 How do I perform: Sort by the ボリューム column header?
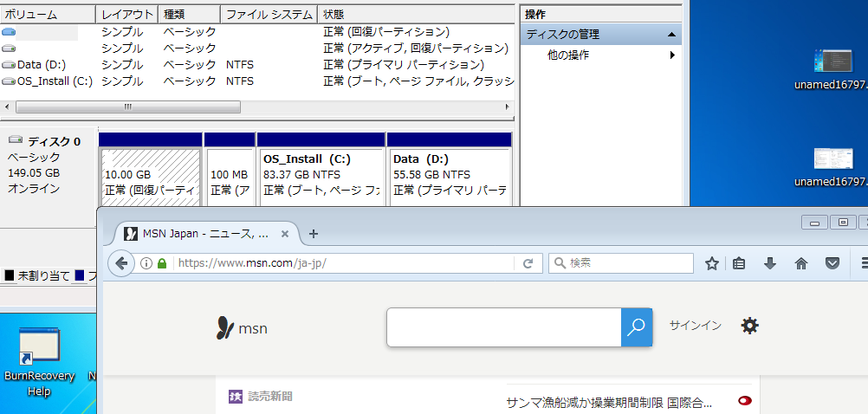click(49, 15)
